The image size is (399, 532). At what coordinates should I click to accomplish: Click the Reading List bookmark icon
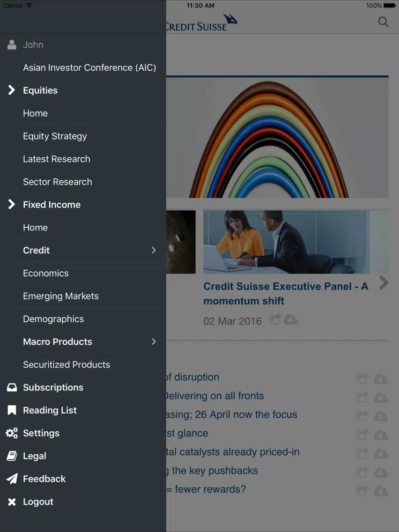12,410
